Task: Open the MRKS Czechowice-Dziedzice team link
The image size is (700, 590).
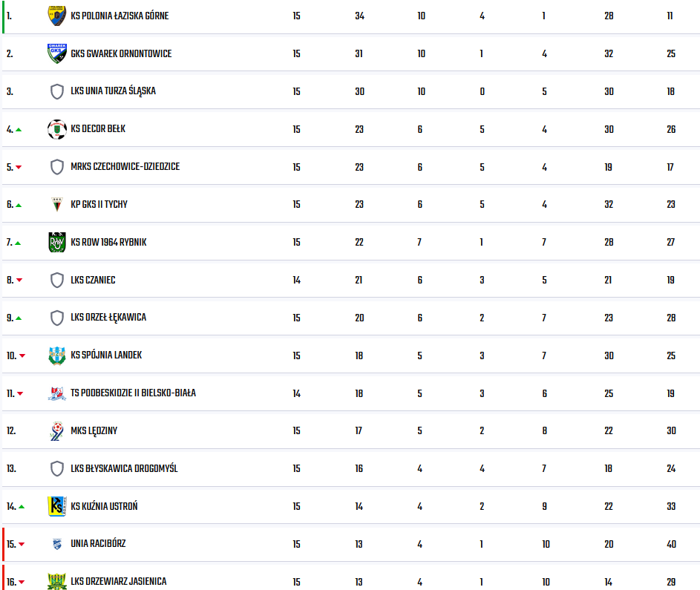Action: [125, 166]
